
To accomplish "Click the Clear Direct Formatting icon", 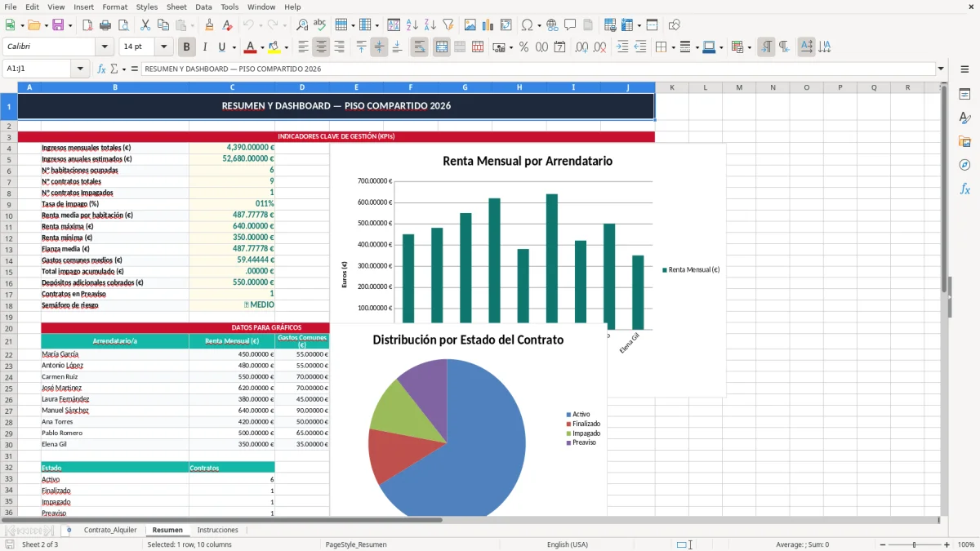I will pyautogui.click(x=227, y=25).
